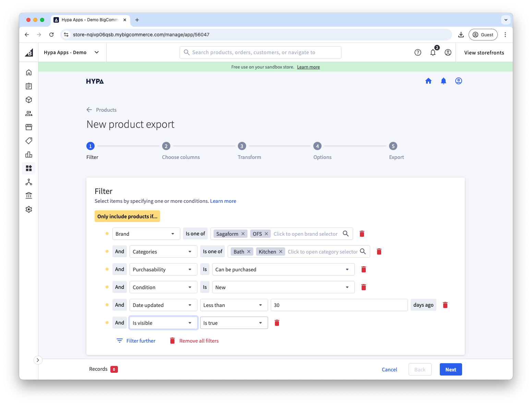Screen dimensions: 532x405
Task: Click the days value input field
Action: pyautogui.click(x=339, y=305)
